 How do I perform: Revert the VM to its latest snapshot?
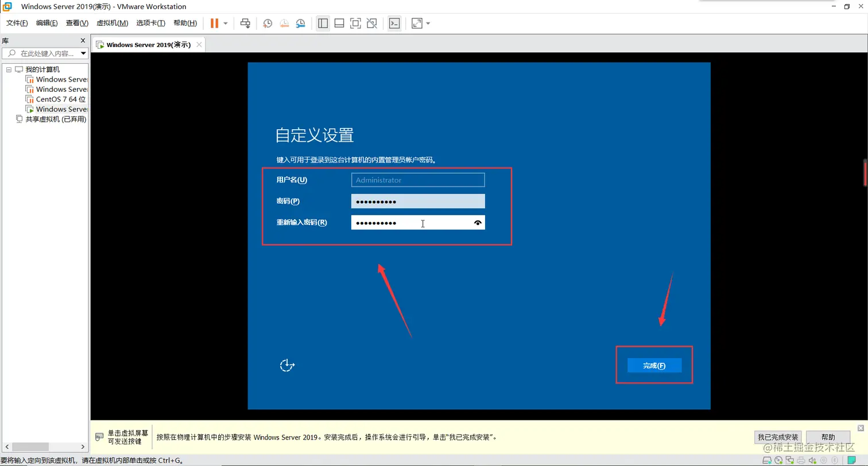pos(284,23)
